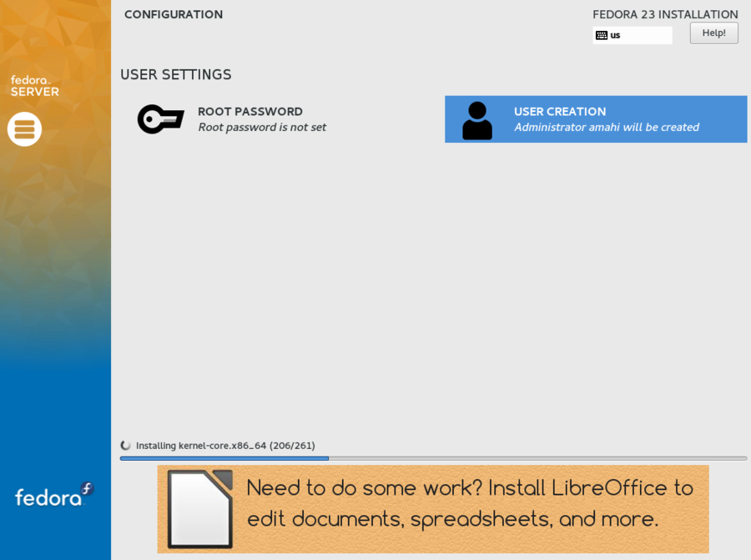751x560 pixels.
Task: Click the root password key icon
Action: (160, 119)
